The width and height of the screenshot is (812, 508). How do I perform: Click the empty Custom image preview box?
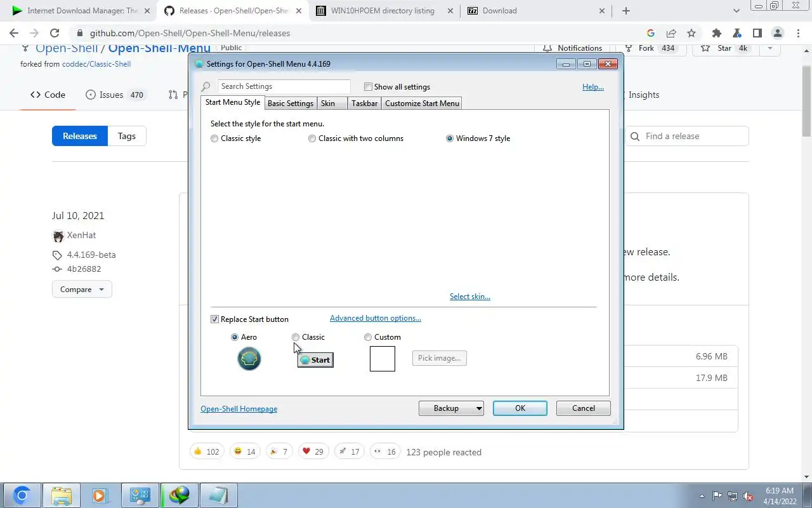click(x=383, y=359)
